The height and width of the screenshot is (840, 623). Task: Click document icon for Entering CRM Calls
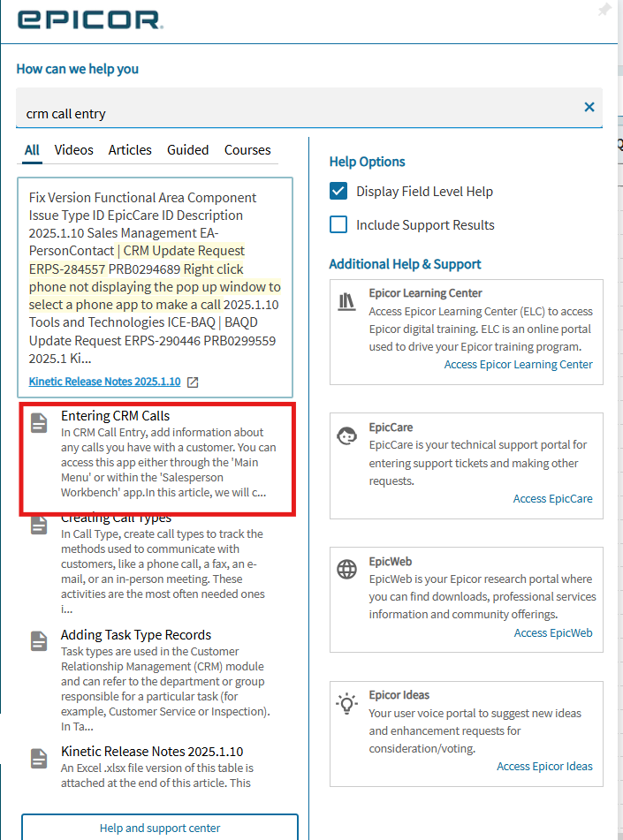click(39, 423)
